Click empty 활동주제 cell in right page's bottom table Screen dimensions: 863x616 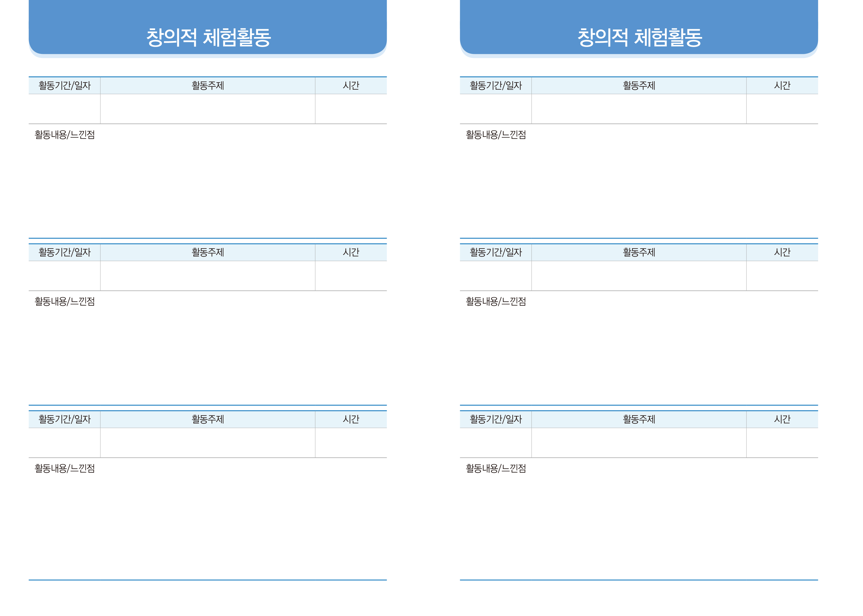tap(639, 443)
